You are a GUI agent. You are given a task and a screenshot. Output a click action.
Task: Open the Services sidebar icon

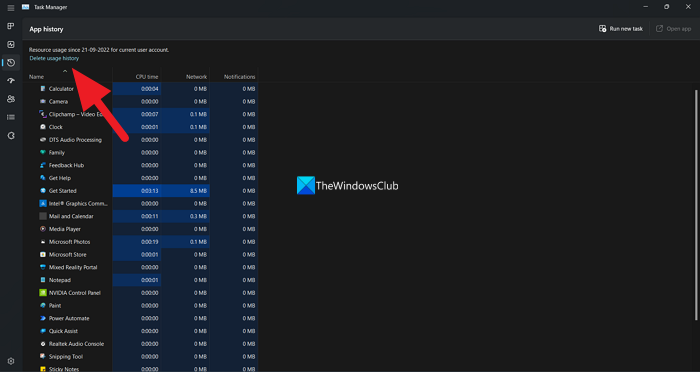click(11, 136)
